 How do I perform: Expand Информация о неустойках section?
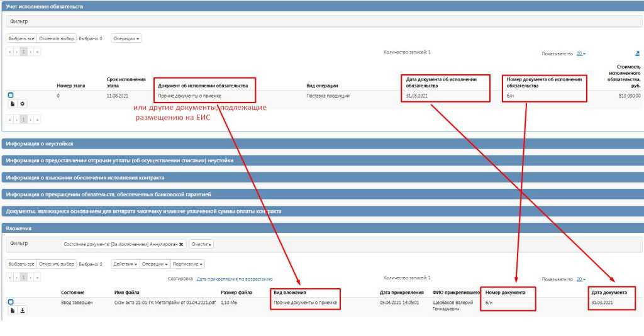coord(323,143)
